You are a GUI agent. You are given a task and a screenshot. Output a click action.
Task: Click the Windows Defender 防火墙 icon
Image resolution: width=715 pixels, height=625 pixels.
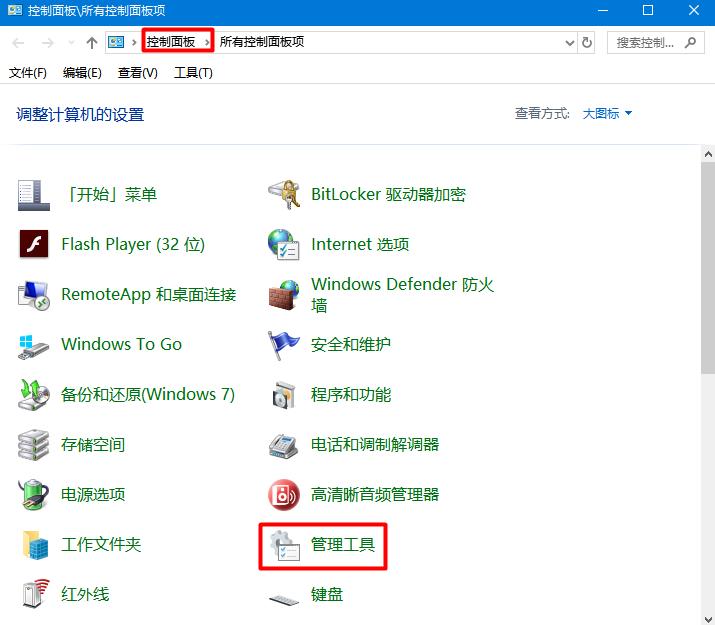click(x=284, y=294)
